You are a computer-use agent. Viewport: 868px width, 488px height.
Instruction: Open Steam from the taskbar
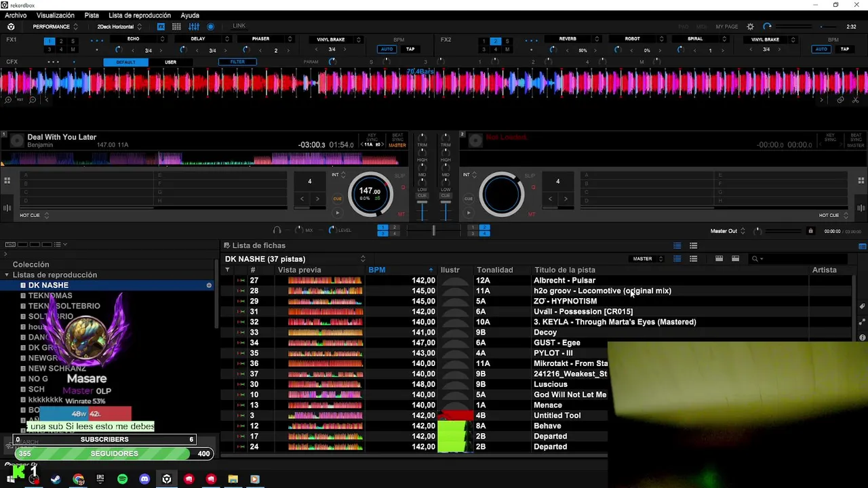(x=56, y=479)
